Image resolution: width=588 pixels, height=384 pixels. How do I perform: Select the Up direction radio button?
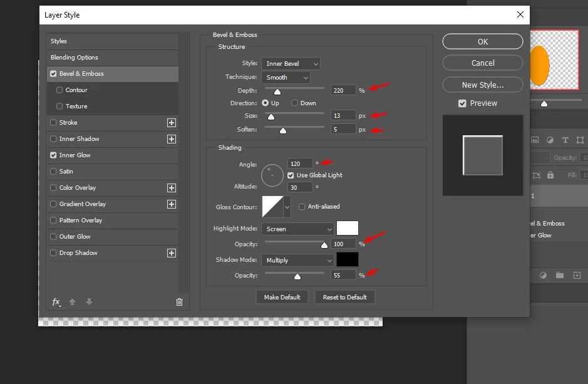click(x=265, y=103)
